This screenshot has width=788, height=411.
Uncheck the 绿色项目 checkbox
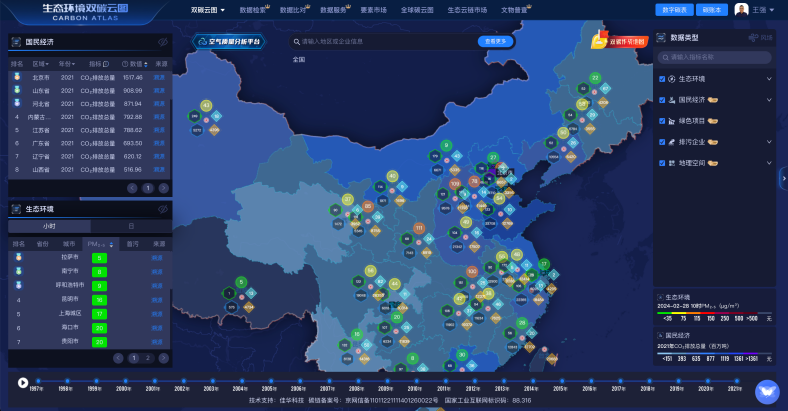click(x=662, y=121)
